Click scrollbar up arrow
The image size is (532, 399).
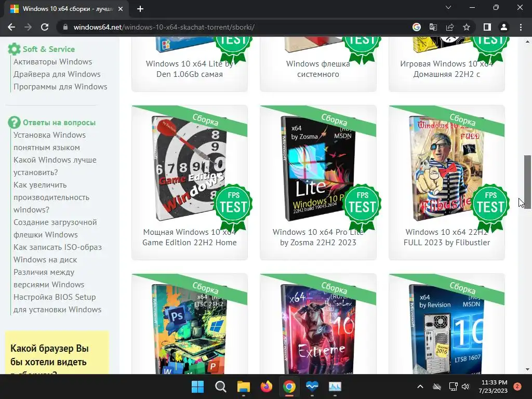point(527,42)
